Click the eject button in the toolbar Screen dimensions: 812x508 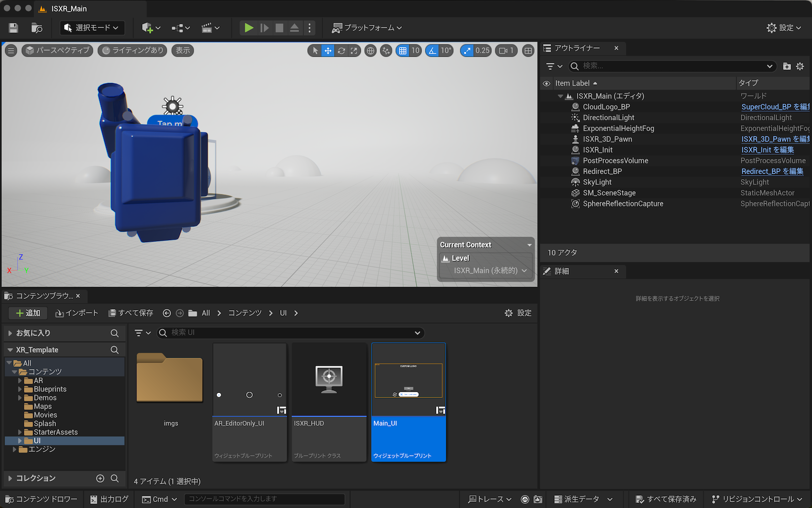coord(294,28)
